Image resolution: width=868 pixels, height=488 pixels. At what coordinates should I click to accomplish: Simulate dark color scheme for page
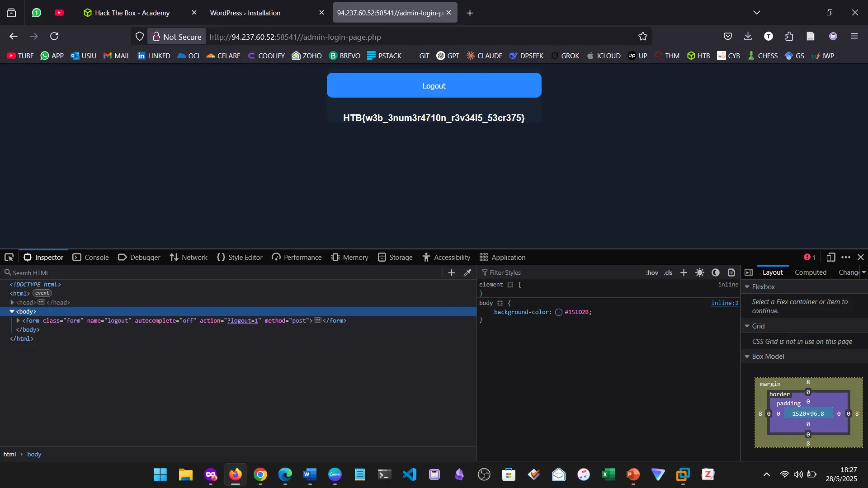tap(716, 272)
